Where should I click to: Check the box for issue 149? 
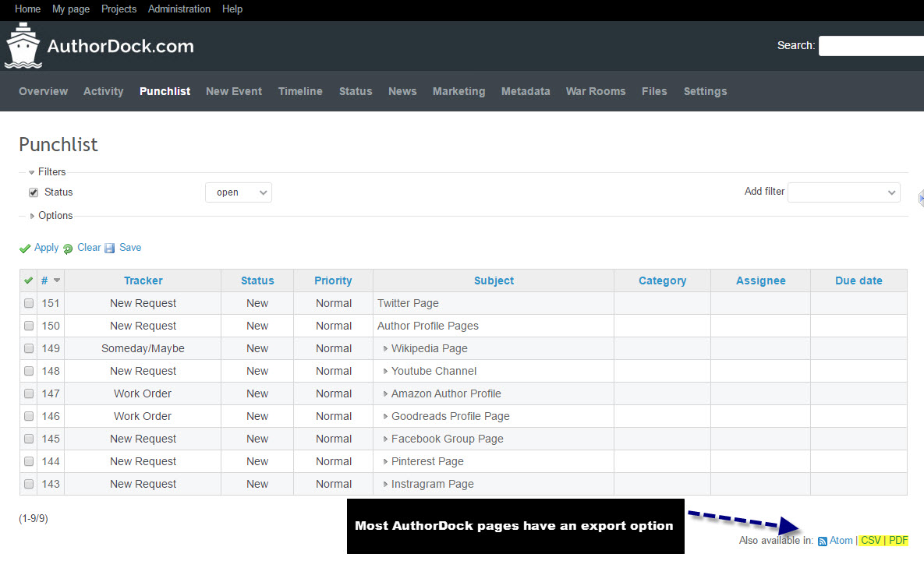[x=28, y=348]
